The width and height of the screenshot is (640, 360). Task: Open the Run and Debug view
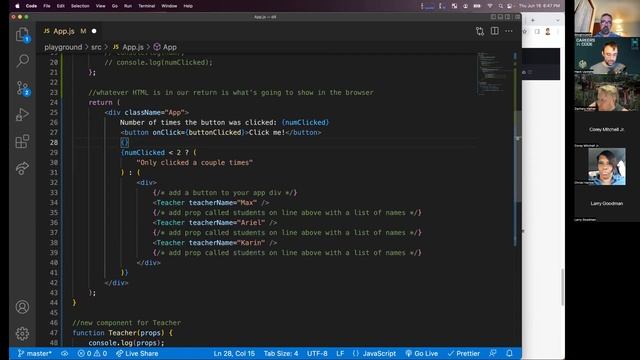(22, 115)
